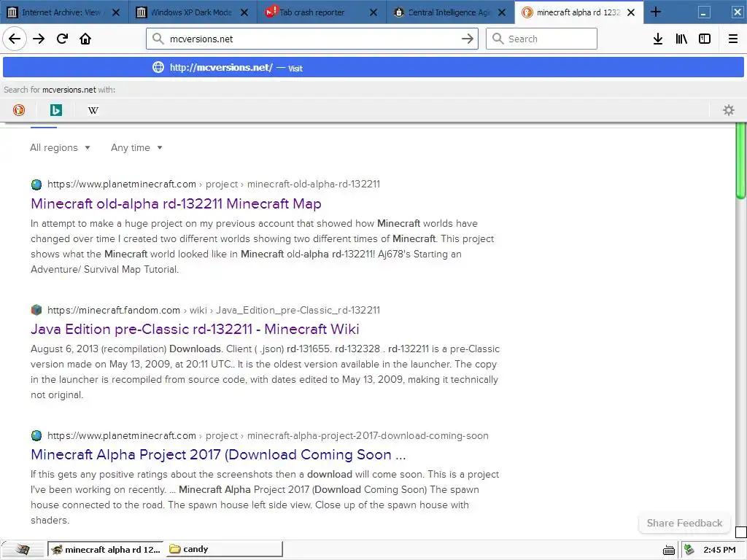Open Minecraft Alpha Project 2017 result
The width and height of the screenshot is (747, 560).
pyautogui.click(x=218, y=454)
